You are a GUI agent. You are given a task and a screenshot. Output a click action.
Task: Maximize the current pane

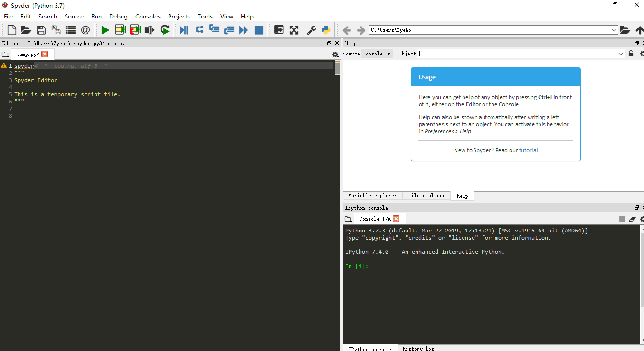click(x=279, y=30)
